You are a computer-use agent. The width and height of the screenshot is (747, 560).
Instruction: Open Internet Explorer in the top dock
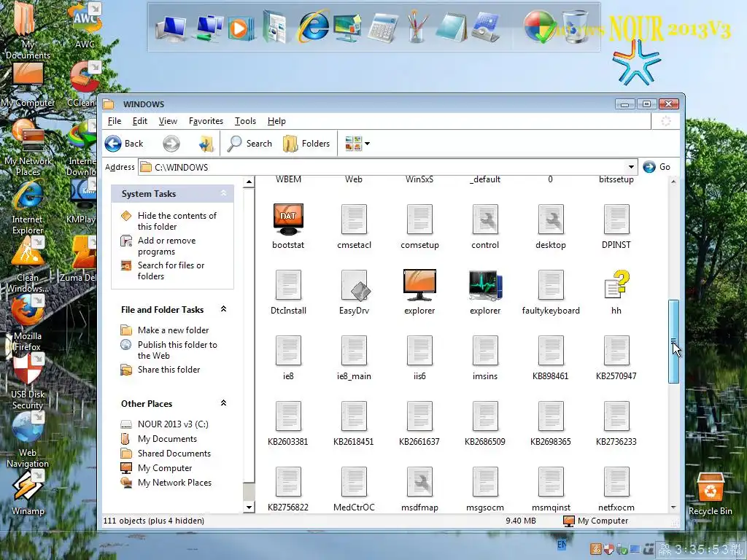click(x=312, y=26)
